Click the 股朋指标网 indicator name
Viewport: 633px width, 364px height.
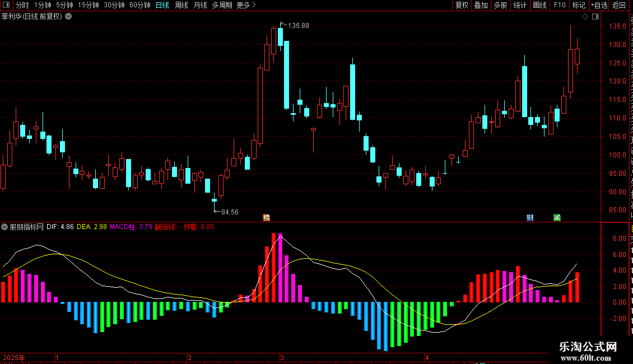point(27,227)
